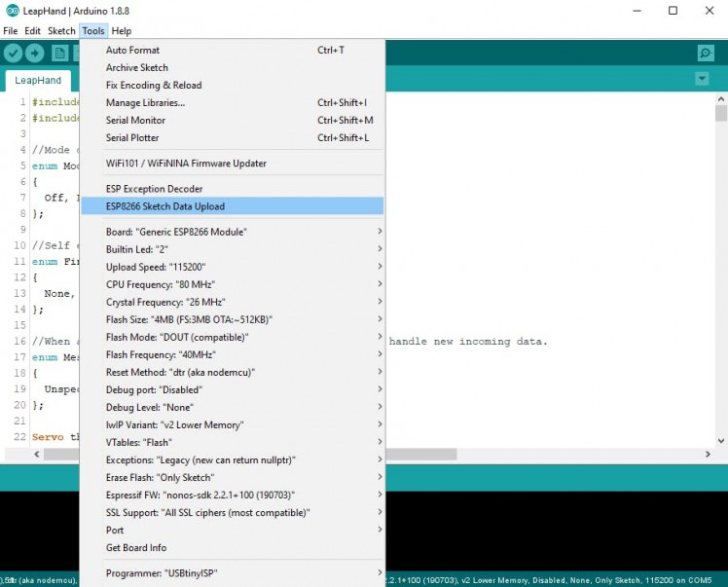
Task: Click 'None,' on code line 13
Action: (59, 294)
